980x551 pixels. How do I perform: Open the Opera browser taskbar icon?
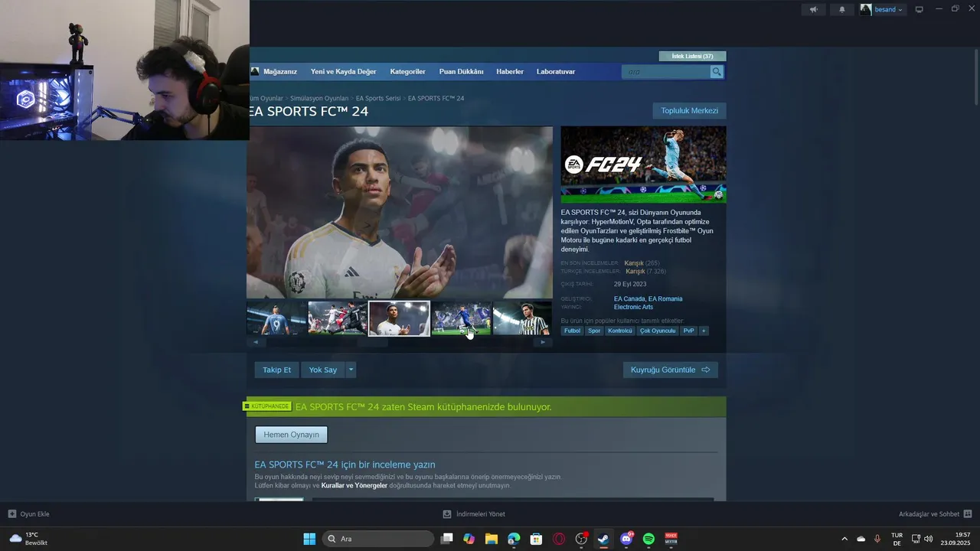click(x=559, y=539)
